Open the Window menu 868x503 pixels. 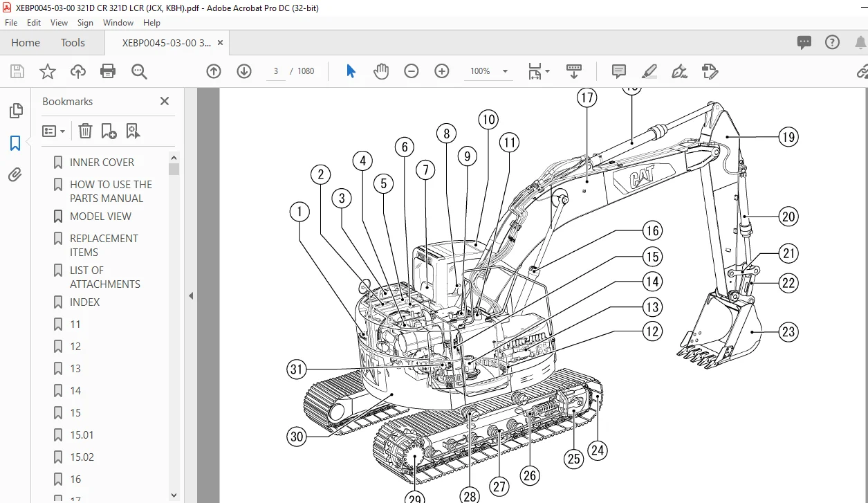pyautogui.click(x=118, y=23)
